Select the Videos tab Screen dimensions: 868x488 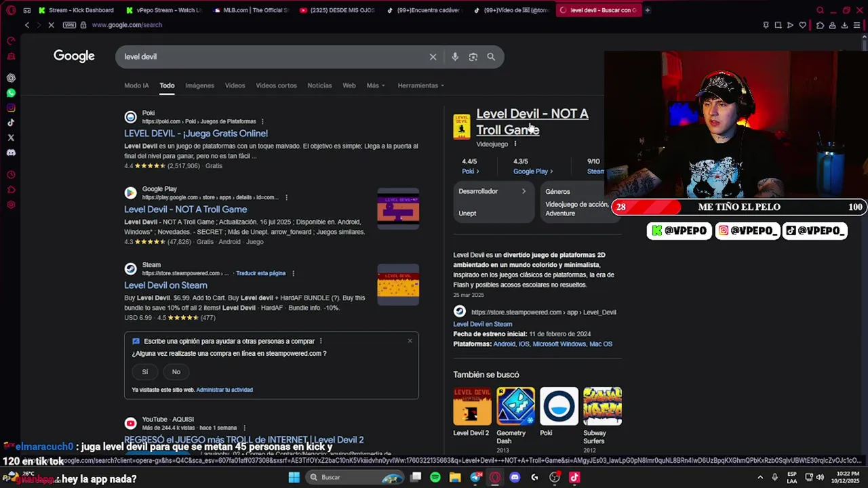point(235,85)
